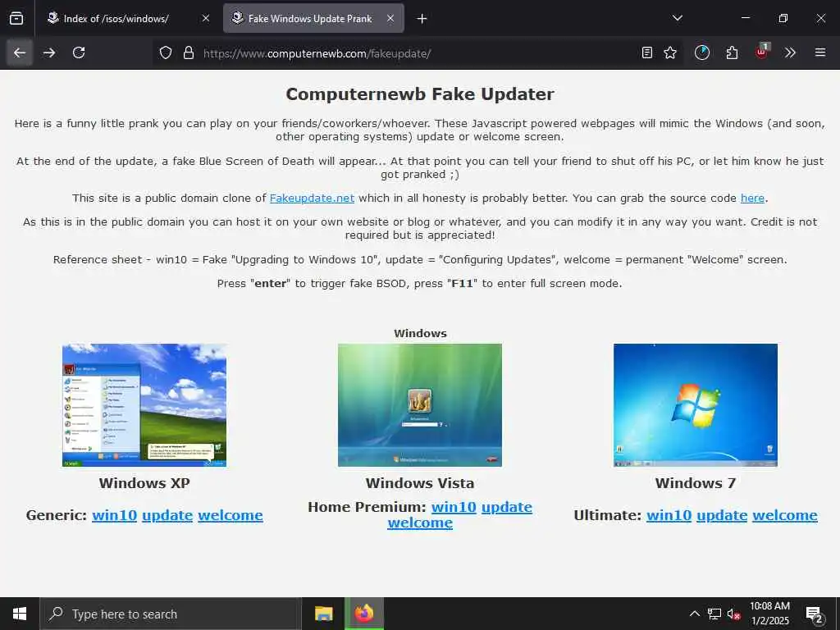The width and height of the screenshot is (840, 630).
Task: Go back to the previous page
Action: [20, 52]
